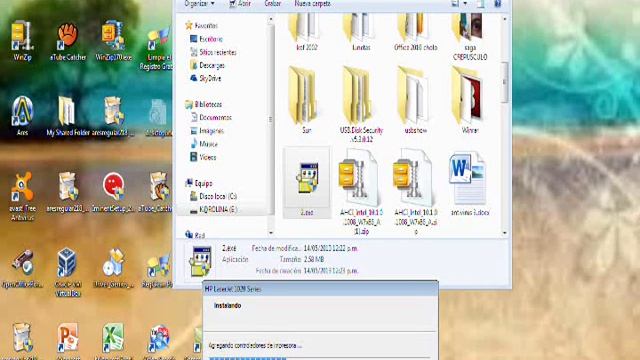Open the saga CREPUSCULO folder
This screenshot has width=640, height=360.
(470, 37)
